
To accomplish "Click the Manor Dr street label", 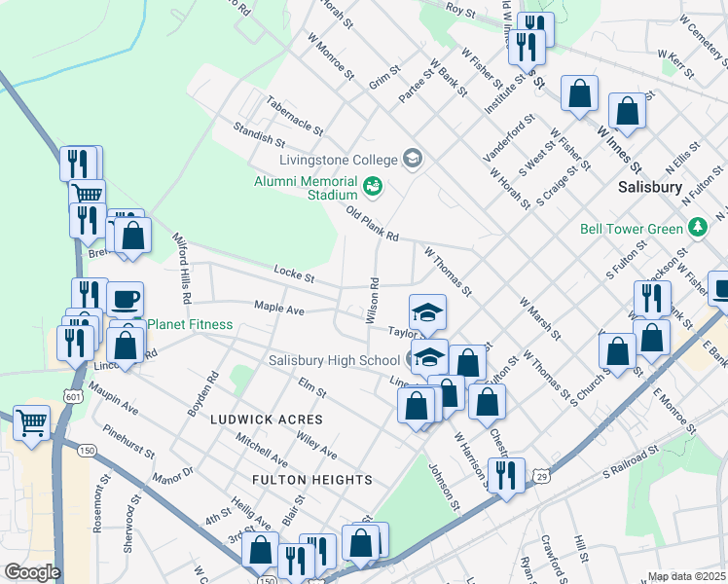I will [172, 475].
